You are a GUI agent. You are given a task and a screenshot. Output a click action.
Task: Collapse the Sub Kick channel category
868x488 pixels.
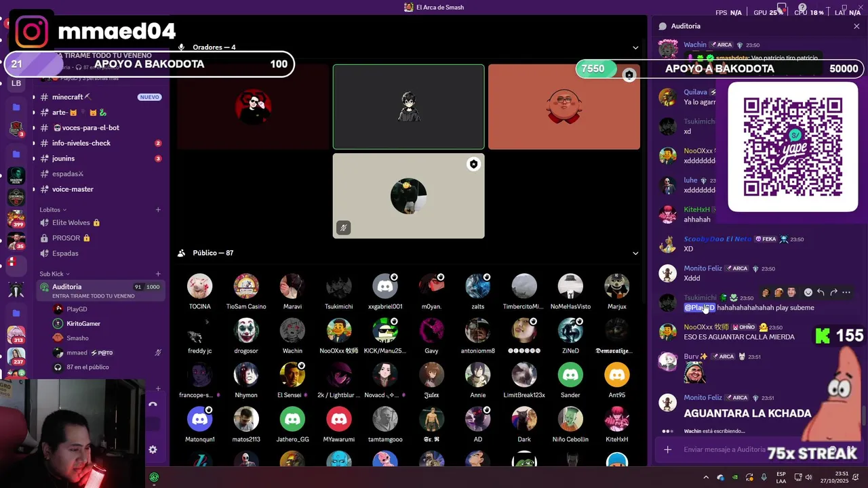[x=54, y=274]
